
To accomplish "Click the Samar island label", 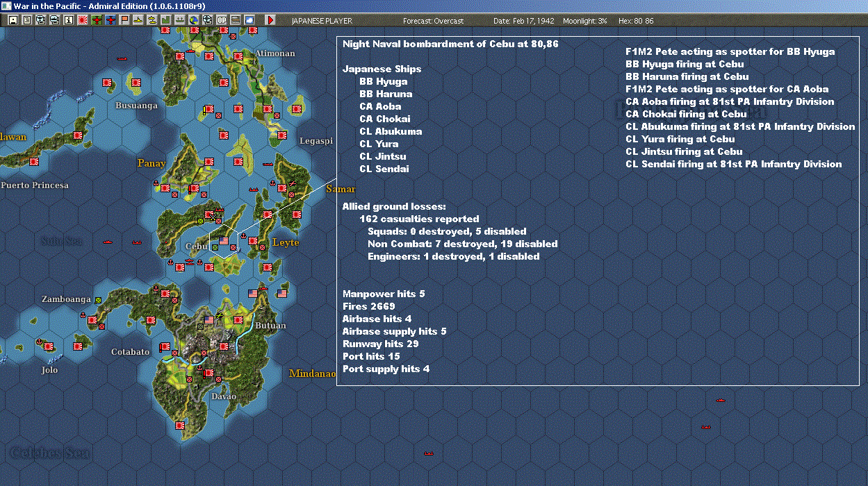I will [341, 189].
